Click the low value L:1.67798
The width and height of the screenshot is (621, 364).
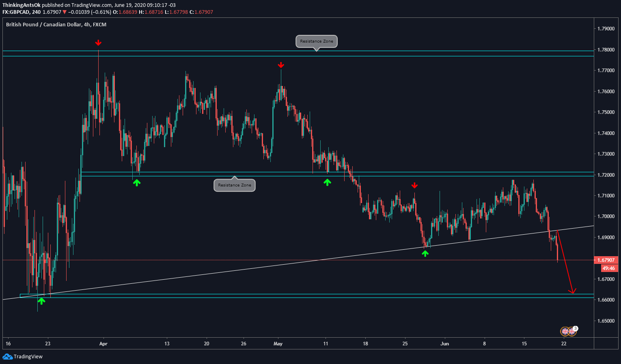[177, 12]
